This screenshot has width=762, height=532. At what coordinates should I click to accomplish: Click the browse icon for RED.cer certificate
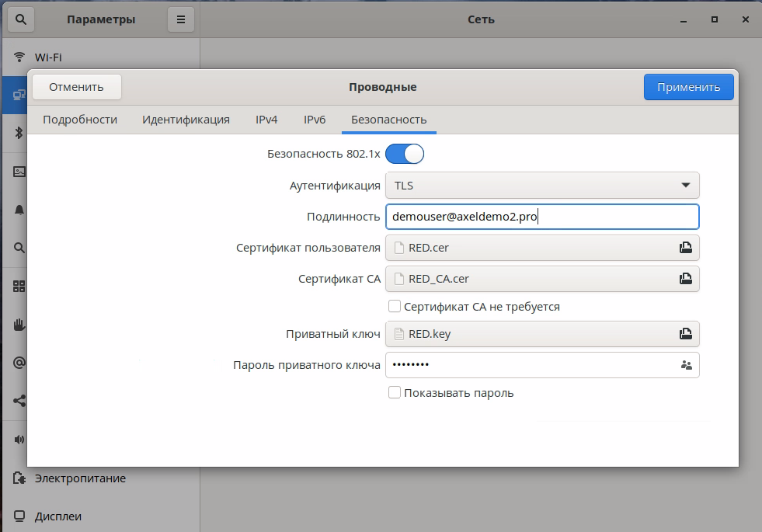point(685,249)
